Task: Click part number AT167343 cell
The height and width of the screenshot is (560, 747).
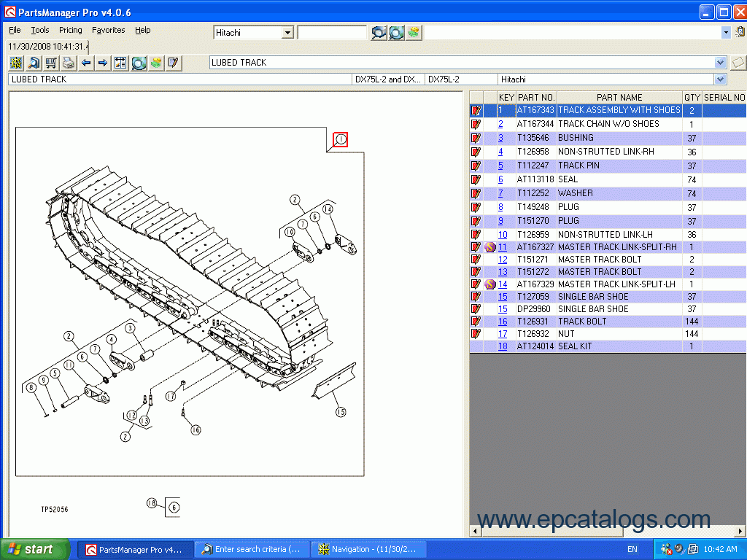Action: coord(535,110)
